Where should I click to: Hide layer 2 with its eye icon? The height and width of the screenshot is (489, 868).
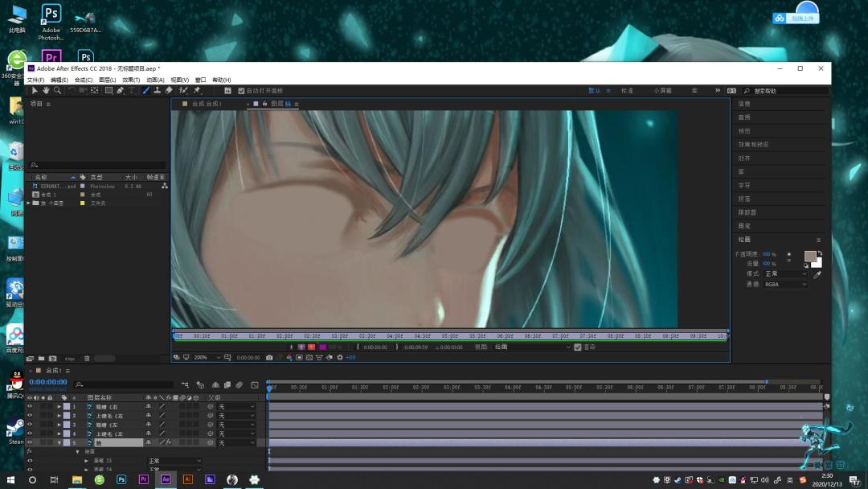[30, 415]
